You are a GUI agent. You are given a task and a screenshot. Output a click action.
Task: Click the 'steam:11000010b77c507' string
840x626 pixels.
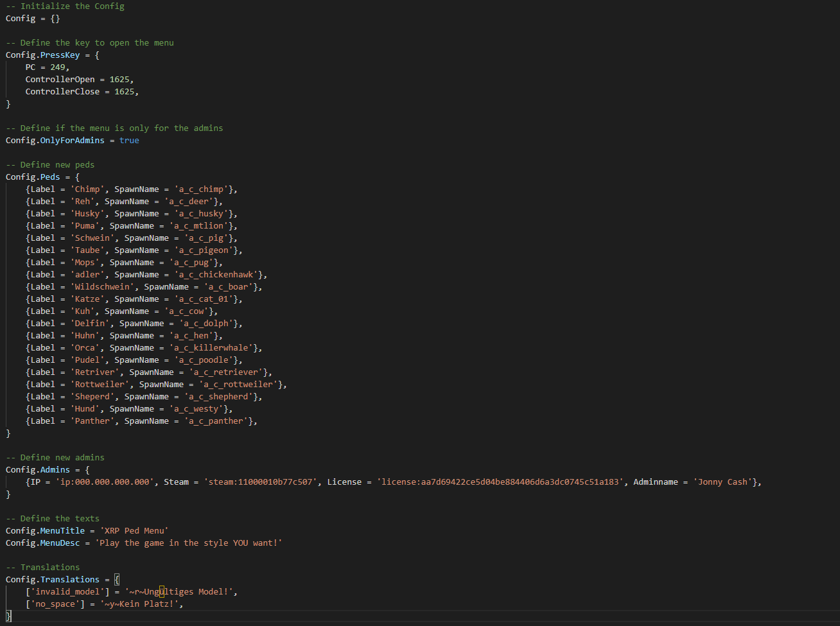pyautogui.click(x=260, y=482)
